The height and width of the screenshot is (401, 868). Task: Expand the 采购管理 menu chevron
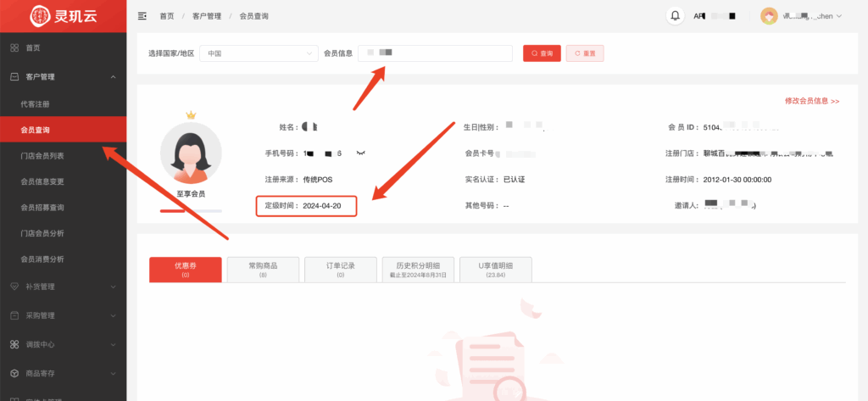click(114, 315)
